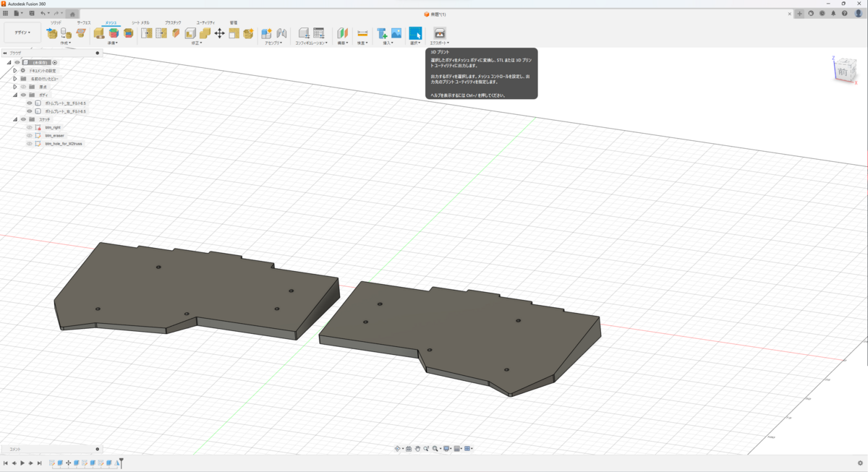This screenshot has height=472, width=868.
Task: Expand the 名前の付いたビュー node
Action: (x=14, y=79)
